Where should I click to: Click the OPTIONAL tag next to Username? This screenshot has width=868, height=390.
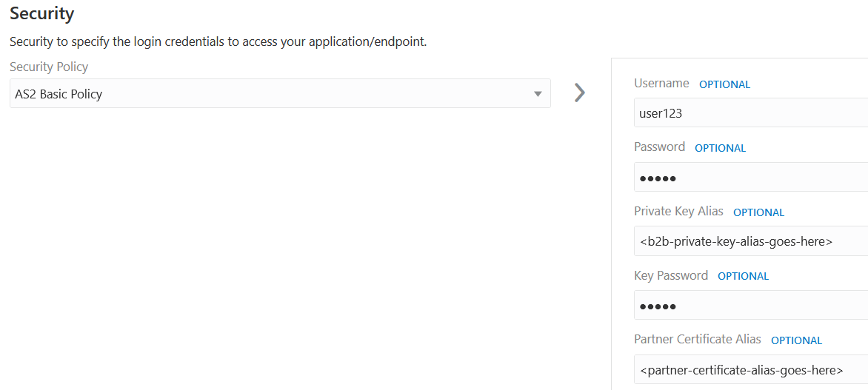[x=724, y=84]
